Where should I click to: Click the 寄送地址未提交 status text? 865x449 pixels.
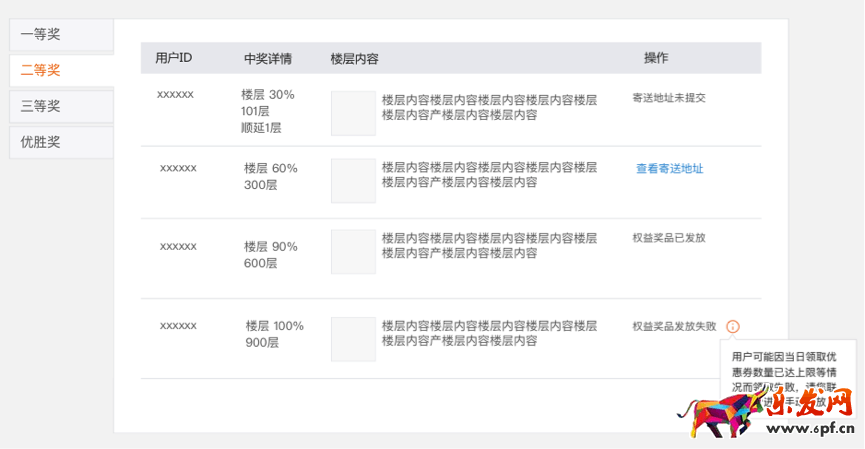[669, 98]
